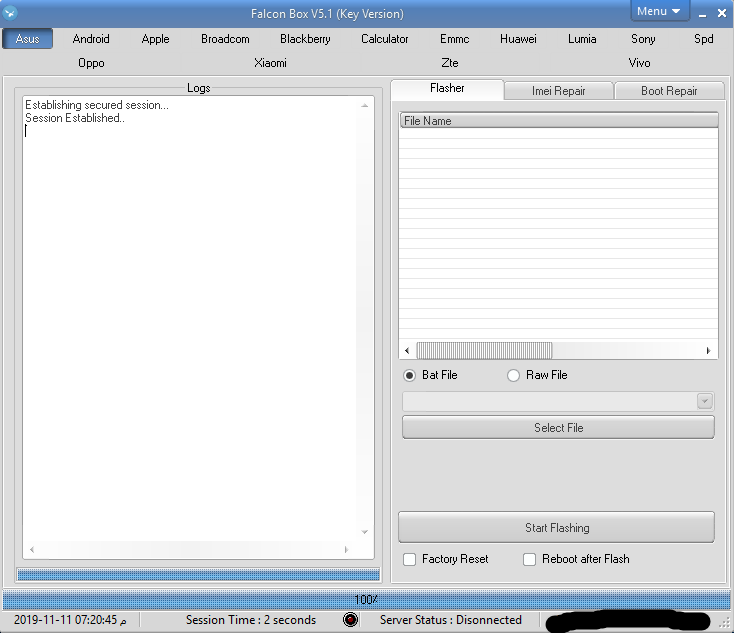Click the logs scroll down arrow
This screenshot has width=734, height=633.
point(365,532)
